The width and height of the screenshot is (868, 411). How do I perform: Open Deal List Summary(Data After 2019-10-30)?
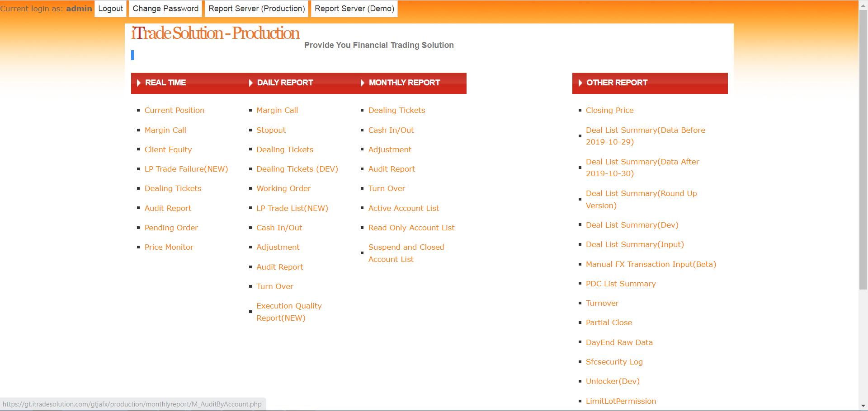(642, 168)
